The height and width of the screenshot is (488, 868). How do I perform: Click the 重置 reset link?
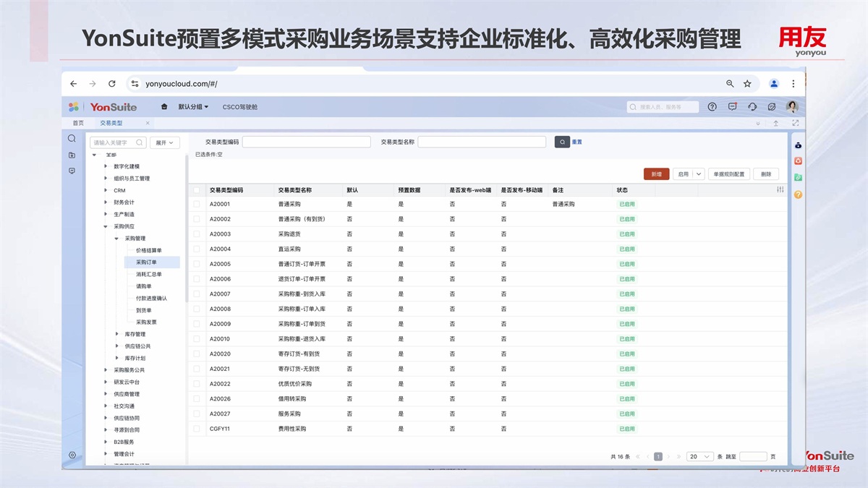[x=577, y=142]
